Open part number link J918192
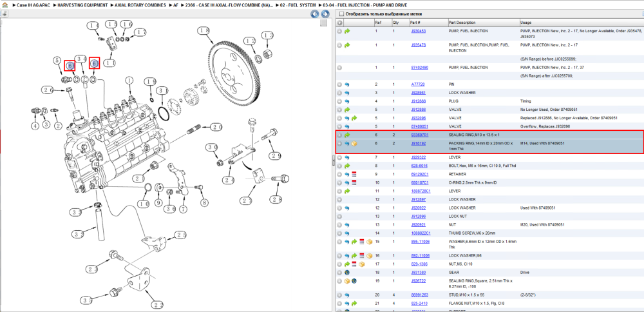 pos(418,144)
